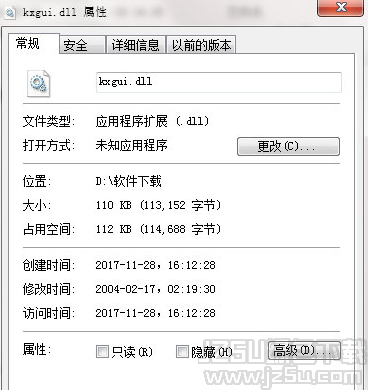Click the 占用空间 value 112 KB text
The height and width of the screenshot is (390, 368).
[113, 229]
